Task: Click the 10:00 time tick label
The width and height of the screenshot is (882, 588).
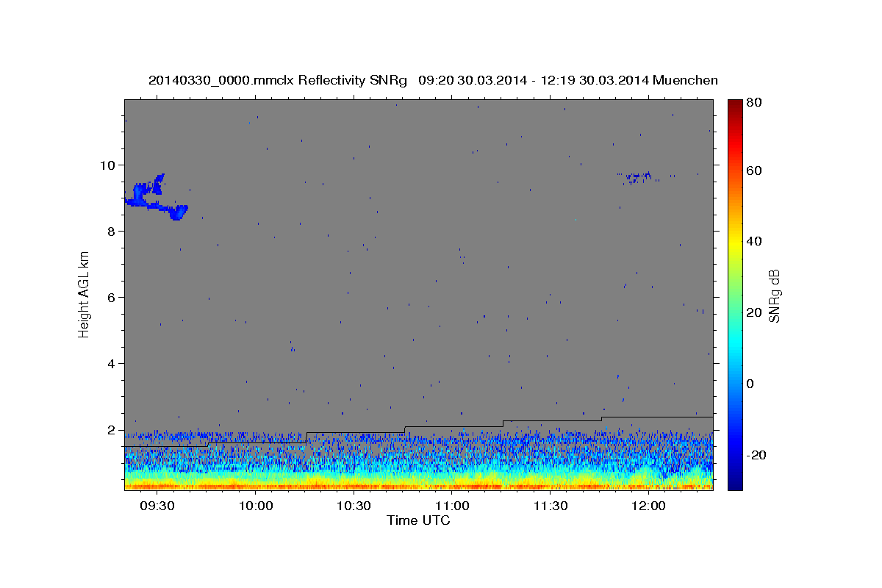Action: pyautogui.click(x=256, y=506)
